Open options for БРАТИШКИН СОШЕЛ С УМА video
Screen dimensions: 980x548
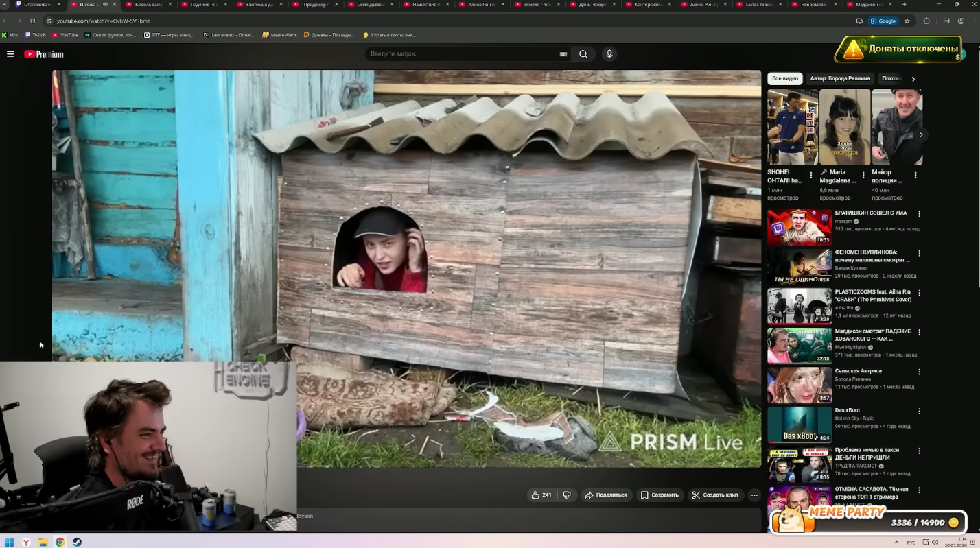[919, 214]
